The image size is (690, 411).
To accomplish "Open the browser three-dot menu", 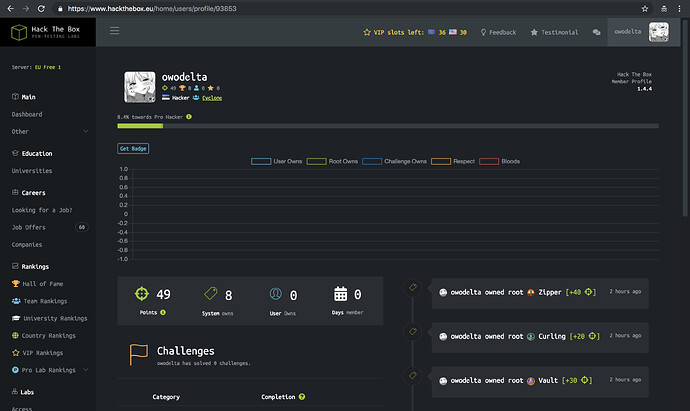I will pyautogui.click(x=679, y=8).
